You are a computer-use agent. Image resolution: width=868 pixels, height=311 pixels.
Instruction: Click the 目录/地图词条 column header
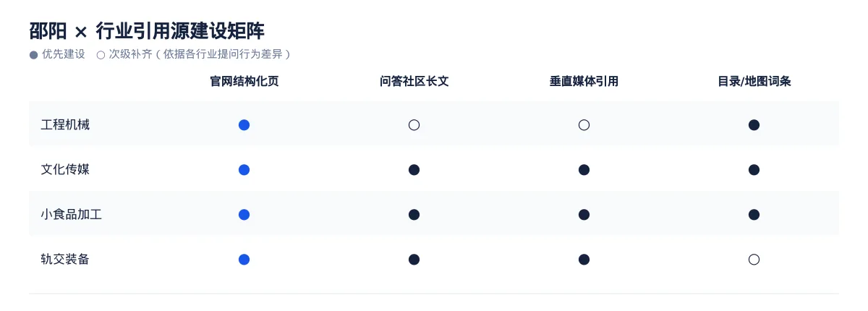tap(754, 82)
